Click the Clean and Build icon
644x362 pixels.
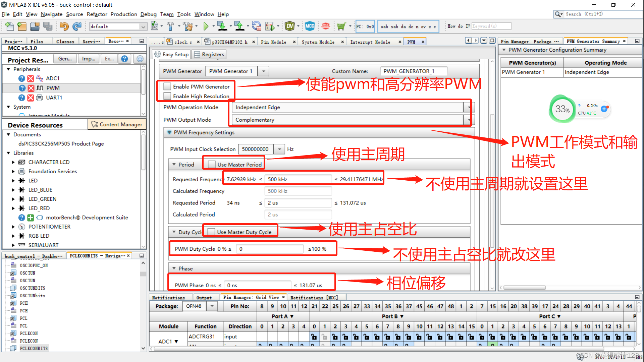pyautogui.click(x=188, y=26)
